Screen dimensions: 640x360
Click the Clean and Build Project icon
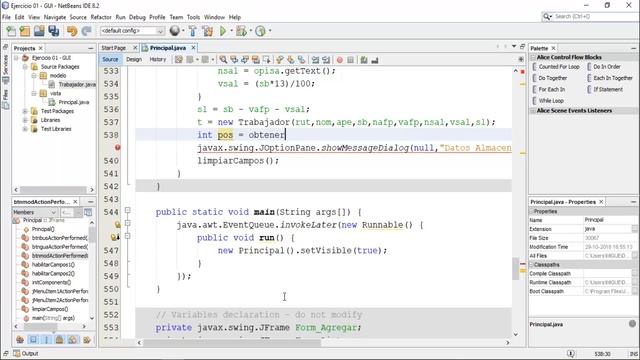coord(207,31)
